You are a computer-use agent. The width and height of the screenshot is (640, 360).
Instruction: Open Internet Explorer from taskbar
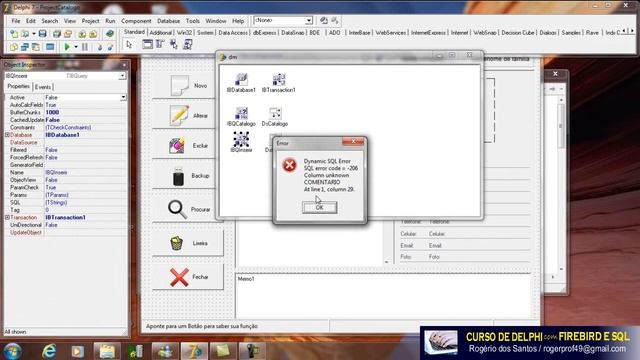tap(49, 351)
